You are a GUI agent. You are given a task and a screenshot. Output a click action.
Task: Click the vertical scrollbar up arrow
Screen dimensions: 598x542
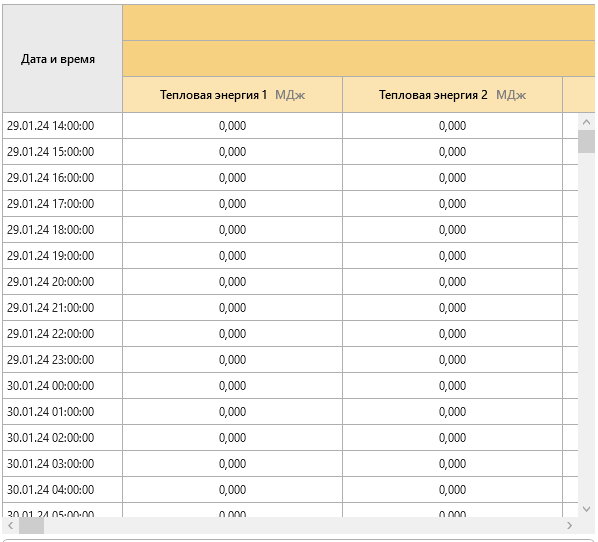587,122
